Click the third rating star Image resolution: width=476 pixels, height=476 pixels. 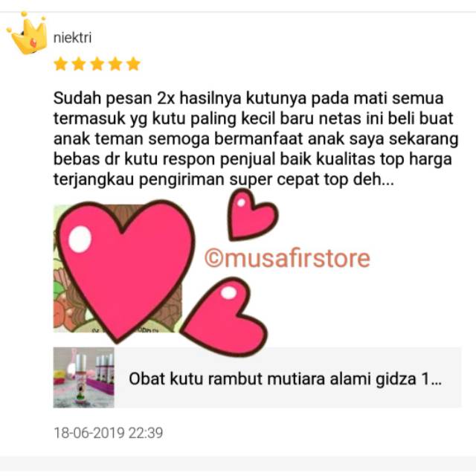click(97, 64)
